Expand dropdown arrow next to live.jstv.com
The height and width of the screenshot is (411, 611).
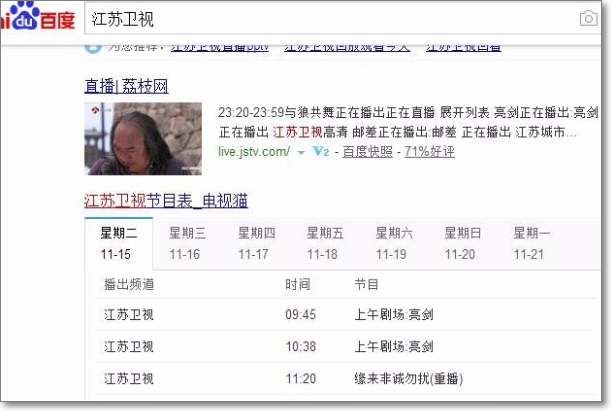[301, 153]
